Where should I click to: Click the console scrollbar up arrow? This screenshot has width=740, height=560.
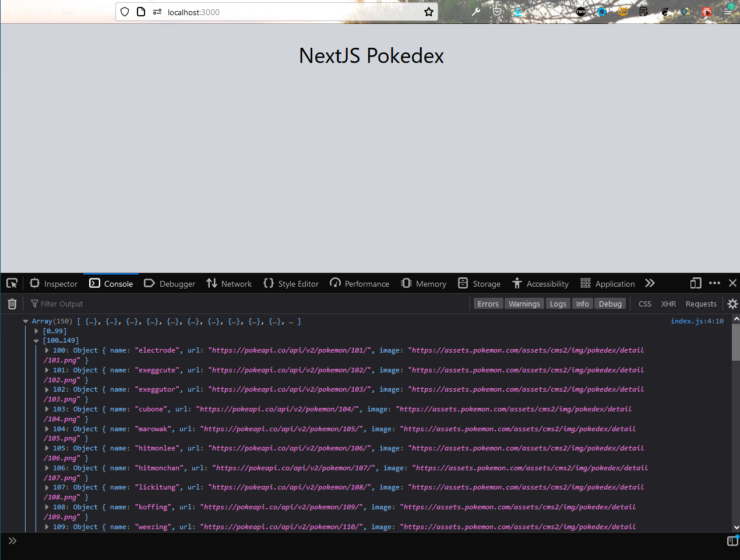coord(736,319)
